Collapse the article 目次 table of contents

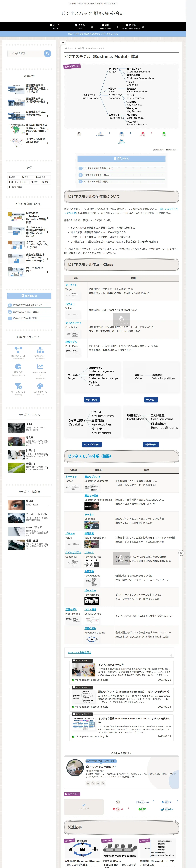click(x=122, y=158)
